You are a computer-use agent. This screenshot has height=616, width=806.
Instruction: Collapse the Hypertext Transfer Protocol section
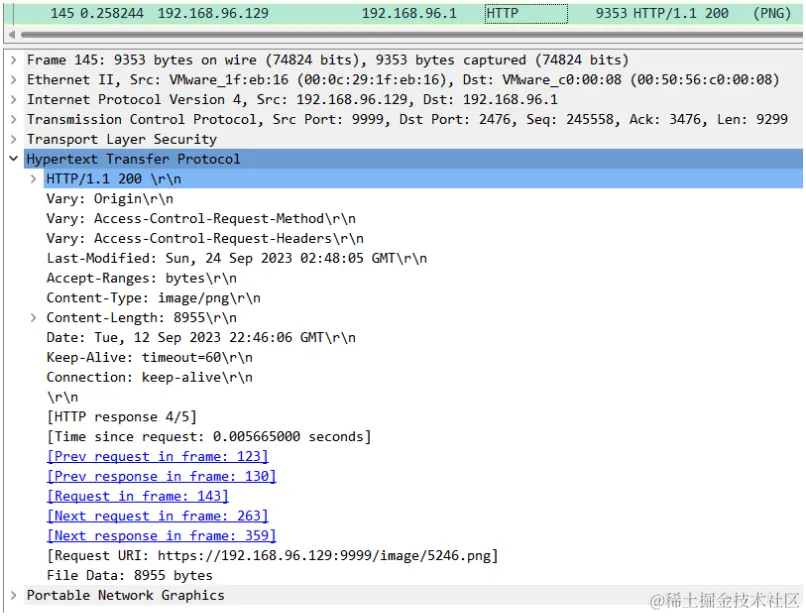point(13,159)
